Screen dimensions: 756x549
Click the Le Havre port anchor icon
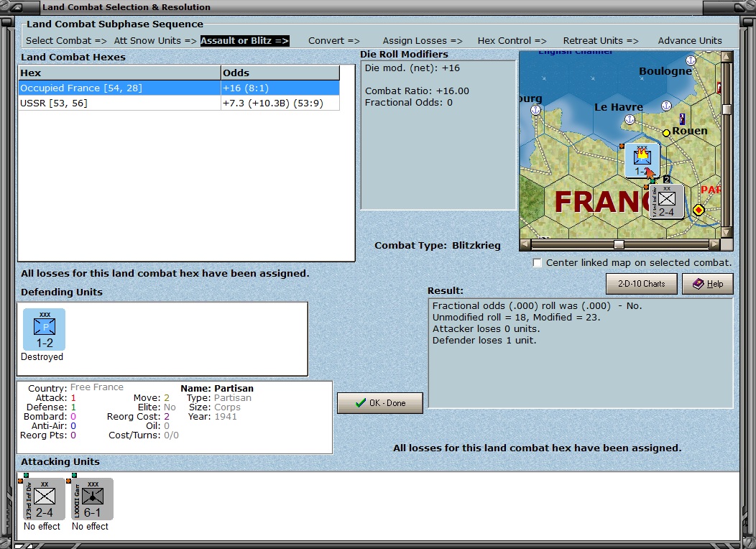tap(630, 119)
